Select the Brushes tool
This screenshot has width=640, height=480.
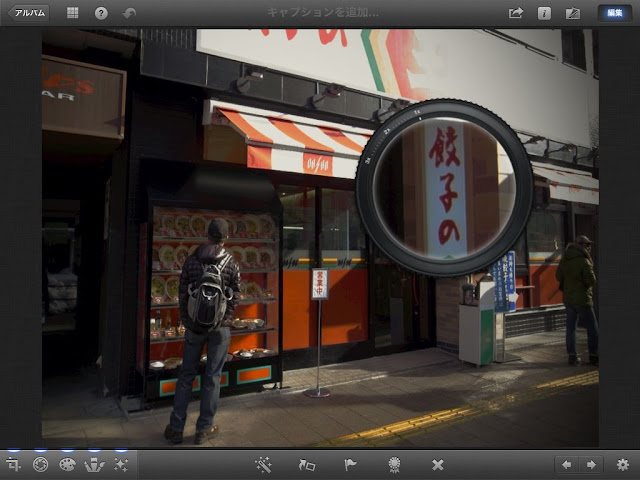coord(94,464)
